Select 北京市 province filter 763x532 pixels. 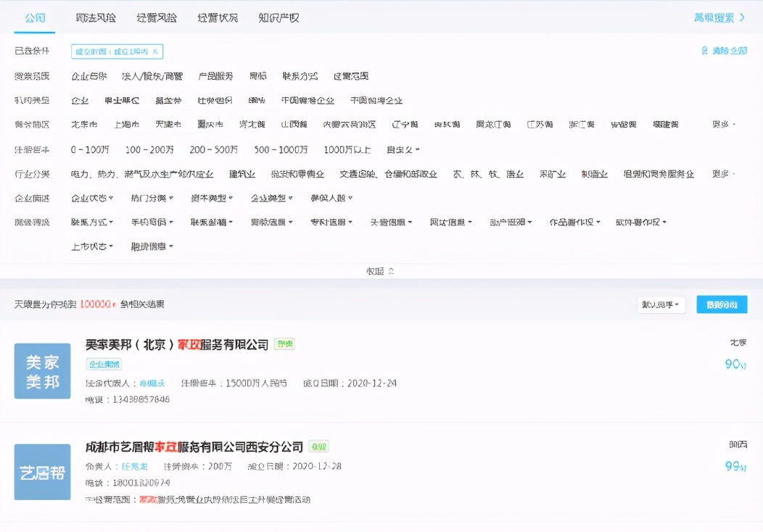pyautogui.click(x=84, y=125)
